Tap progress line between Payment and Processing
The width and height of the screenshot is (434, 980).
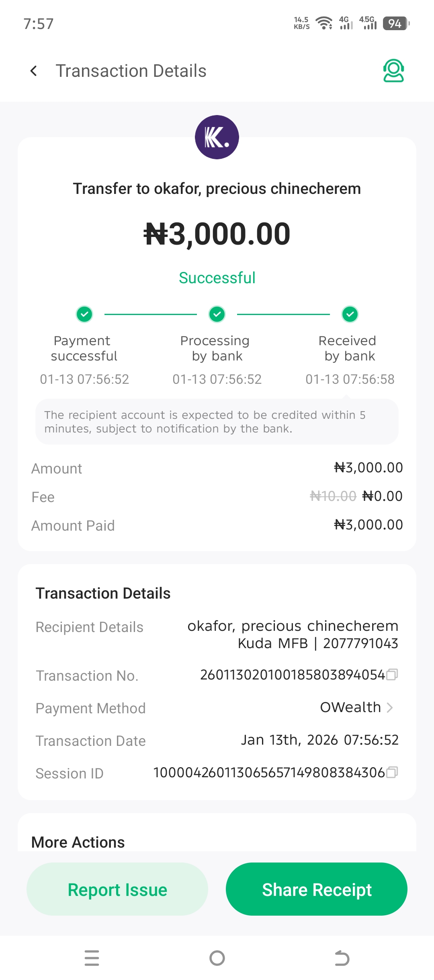coord(151,314)
